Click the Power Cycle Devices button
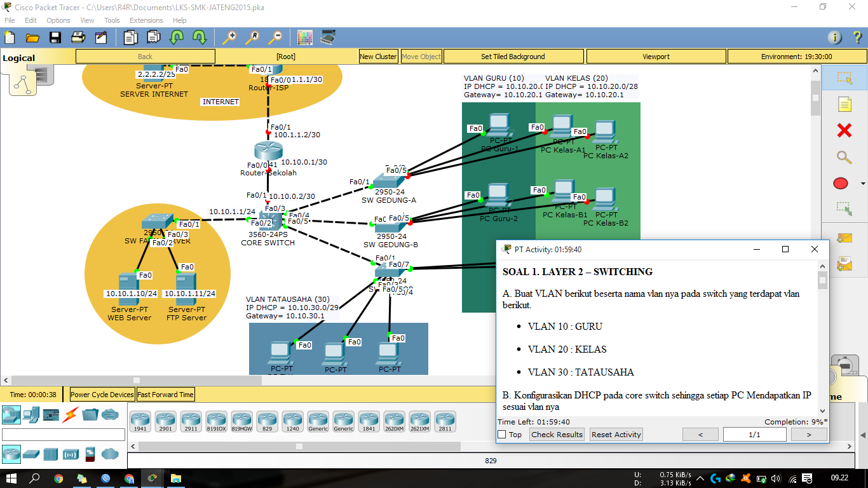Image resolution: width=868 pixels, height=488 pixels. (x=102, y=395)
